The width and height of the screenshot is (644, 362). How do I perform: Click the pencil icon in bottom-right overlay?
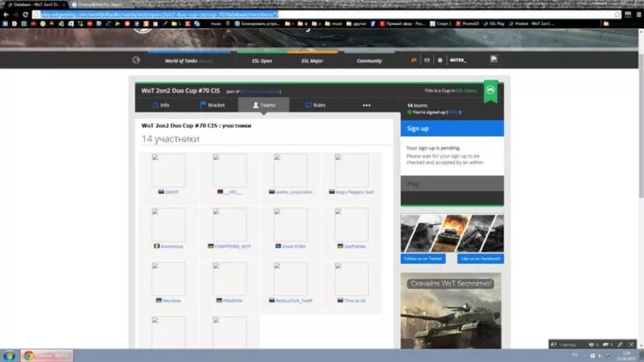point(620,344)
